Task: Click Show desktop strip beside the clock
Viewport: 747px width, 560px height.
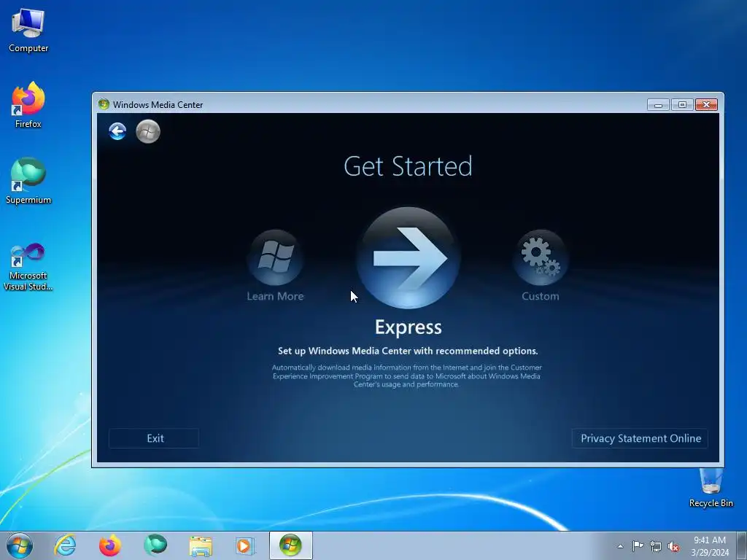Action: 742,545
